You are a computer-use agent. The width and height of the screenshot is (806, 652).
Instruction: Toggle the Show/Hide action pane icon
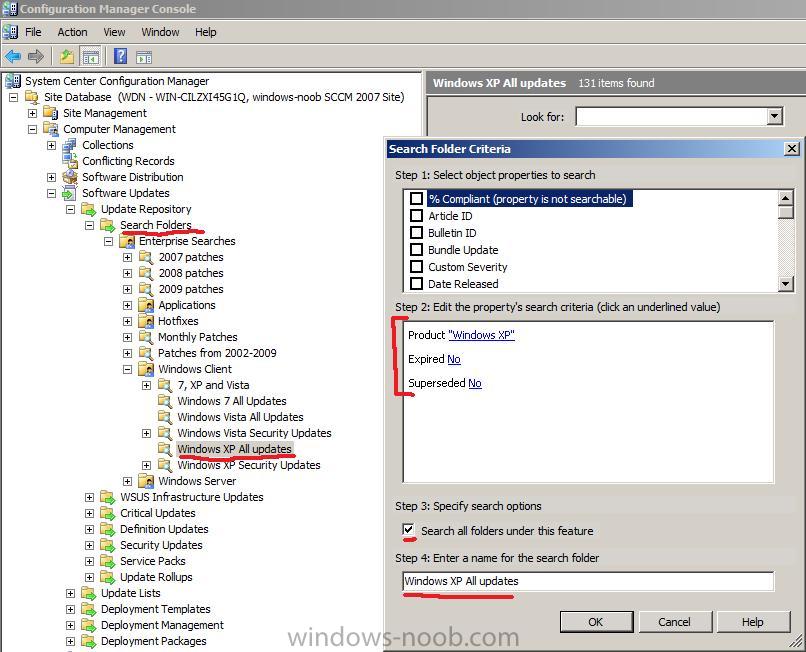(144, 57)
